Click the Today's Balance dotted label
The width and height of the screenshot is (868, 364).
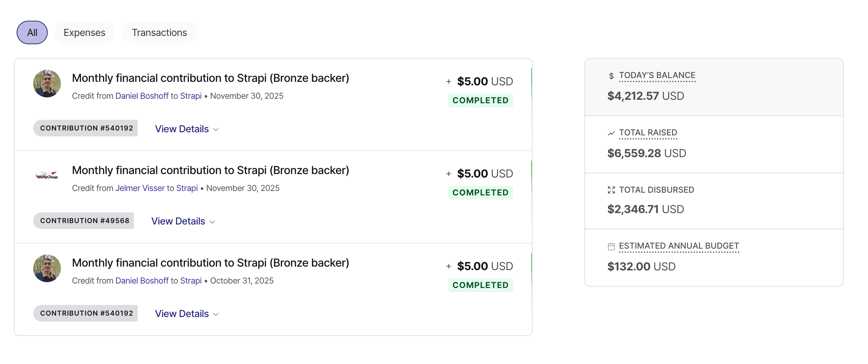tap(657, 76)
